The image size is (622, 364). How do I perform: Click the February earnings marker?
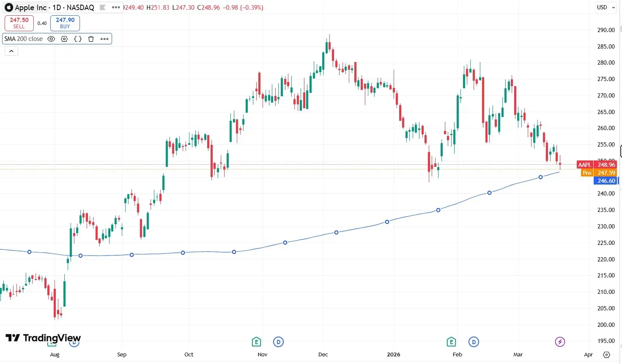point(451,342)
